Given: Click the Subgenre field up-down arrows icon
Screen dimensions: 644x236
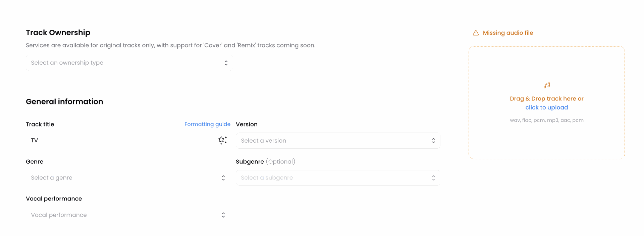Looking at the screenshot, I should (x=433, y=178).
